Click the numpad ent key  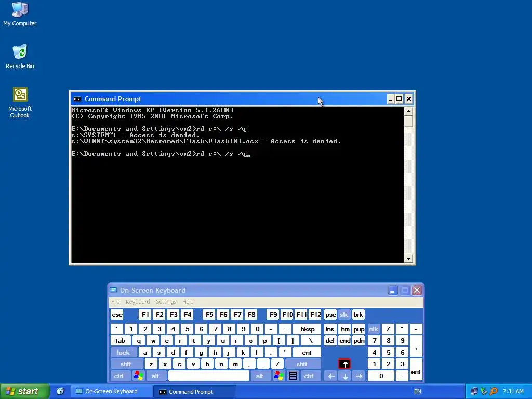click(416, 370)
